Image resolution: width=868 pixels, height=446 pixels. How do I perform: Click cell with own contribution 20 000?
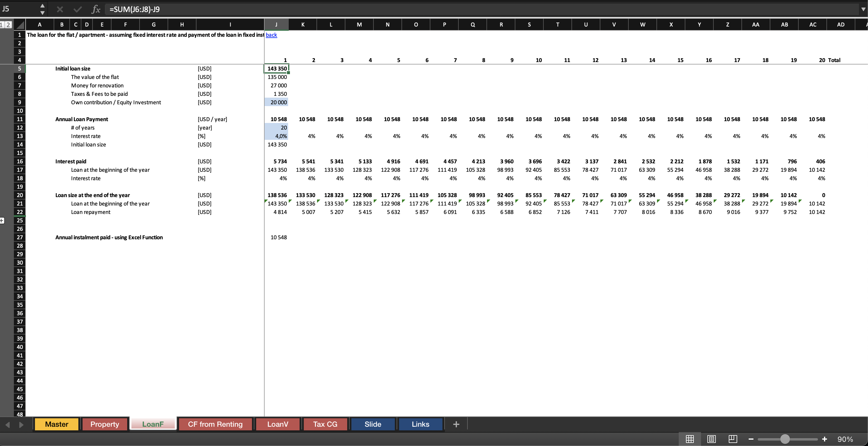click(276, 102)
